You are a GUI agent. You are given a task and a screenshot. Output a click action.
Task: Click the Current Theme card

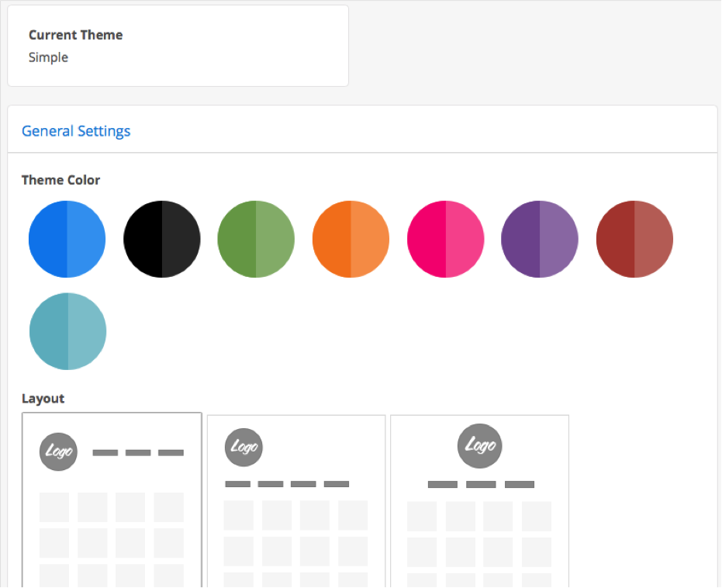tap(178, 46)
